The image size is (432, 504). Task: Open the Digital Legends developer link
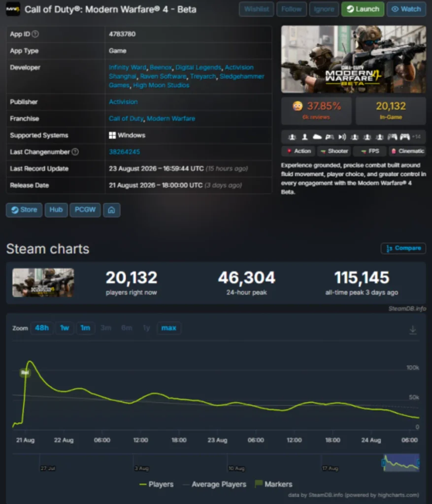click(199, 67)
